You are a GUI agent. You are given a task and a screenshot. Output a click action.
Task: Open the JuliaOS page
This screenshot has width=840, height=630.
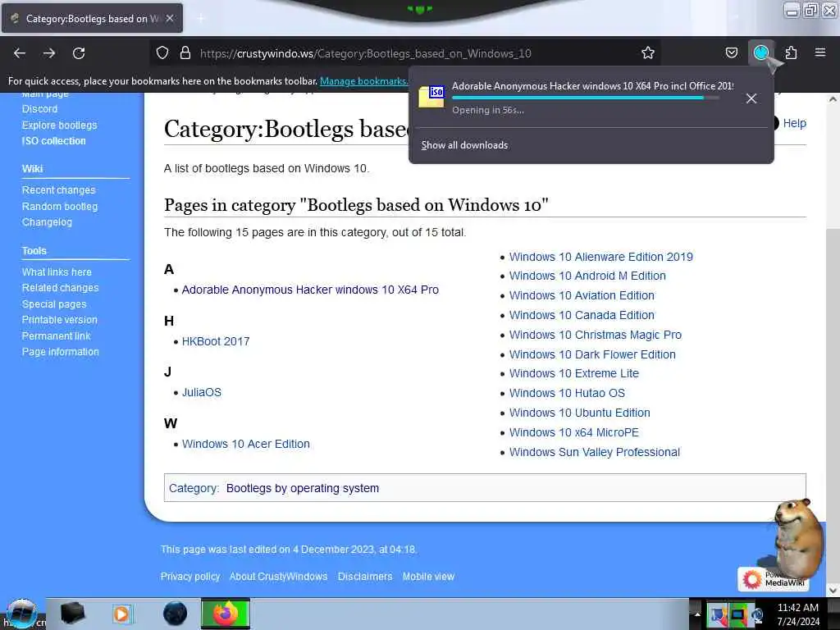point(202,392)
